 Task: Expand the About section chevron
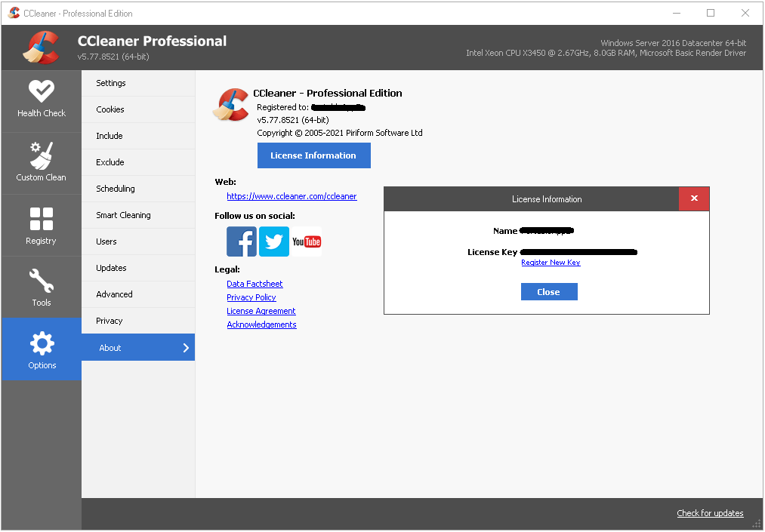(x=185, y=347)
